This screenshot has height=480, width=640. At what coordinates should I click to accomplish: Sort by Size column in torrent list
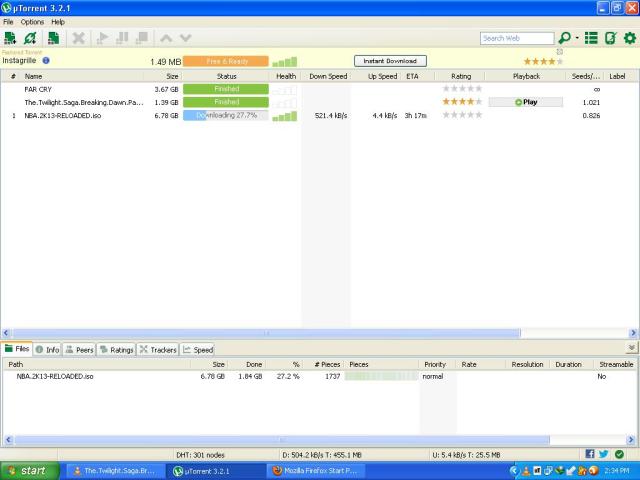[163, 76]
